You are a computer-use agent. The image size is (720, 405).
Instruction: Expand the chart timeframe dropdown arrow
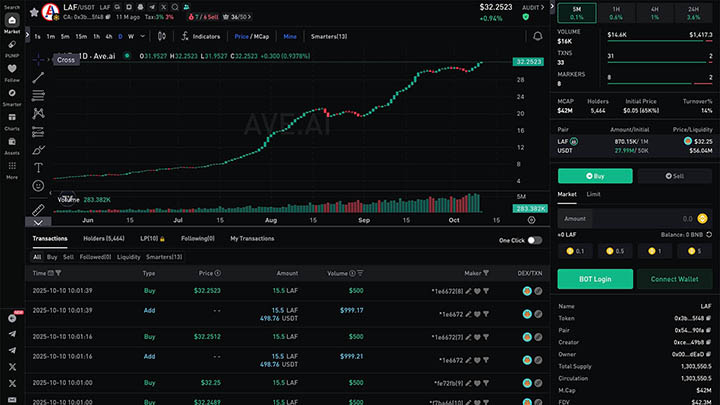pos(143,36)
